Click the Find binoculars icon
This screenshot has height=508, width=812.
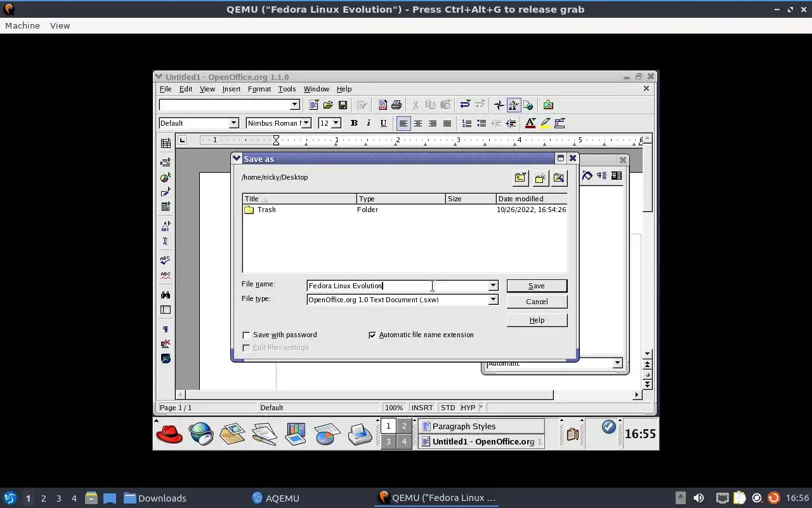click(x=166, y=295)
